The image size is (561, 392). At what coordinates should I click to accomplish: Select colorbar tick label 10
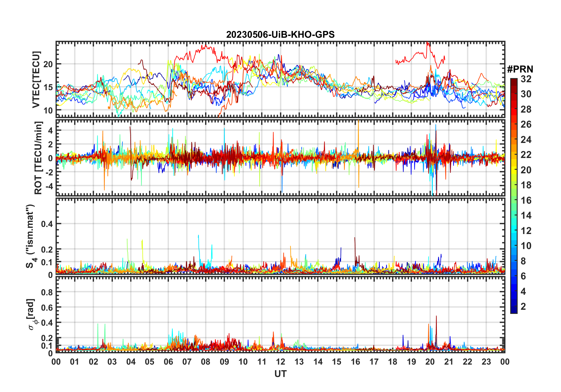point(526,246)
